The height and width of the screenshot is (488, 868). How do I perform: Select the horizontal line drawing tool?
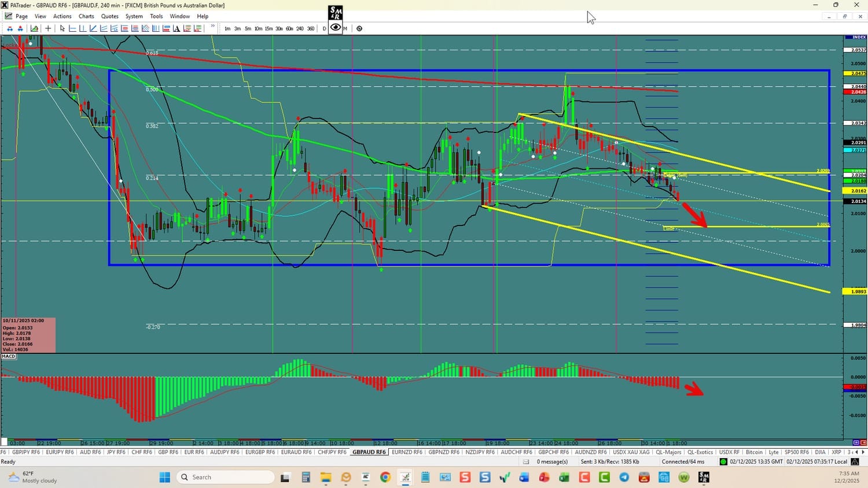pyautogui.click(x=72, y=28)
